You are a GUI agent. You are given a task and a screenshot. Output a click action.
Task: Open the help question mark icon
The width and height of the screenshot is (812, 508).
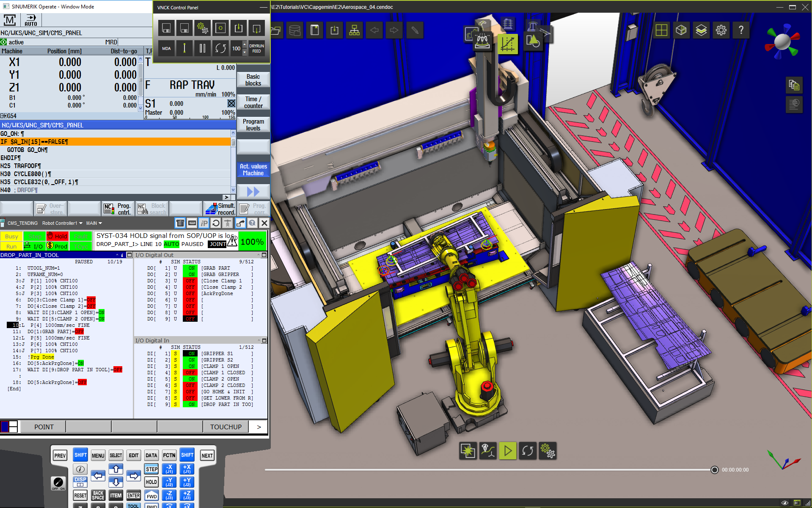pos(741,30)
